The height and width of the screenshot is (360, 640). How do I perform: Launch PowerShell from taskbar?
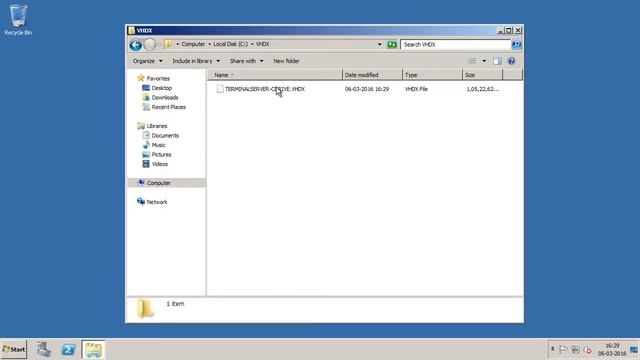coord(68,350)
